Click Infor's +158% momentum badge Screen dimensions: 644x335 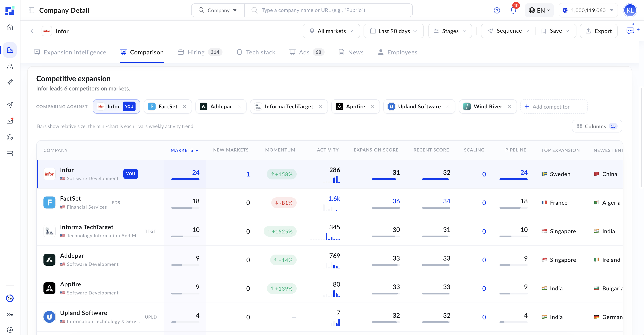click(282, 174)
